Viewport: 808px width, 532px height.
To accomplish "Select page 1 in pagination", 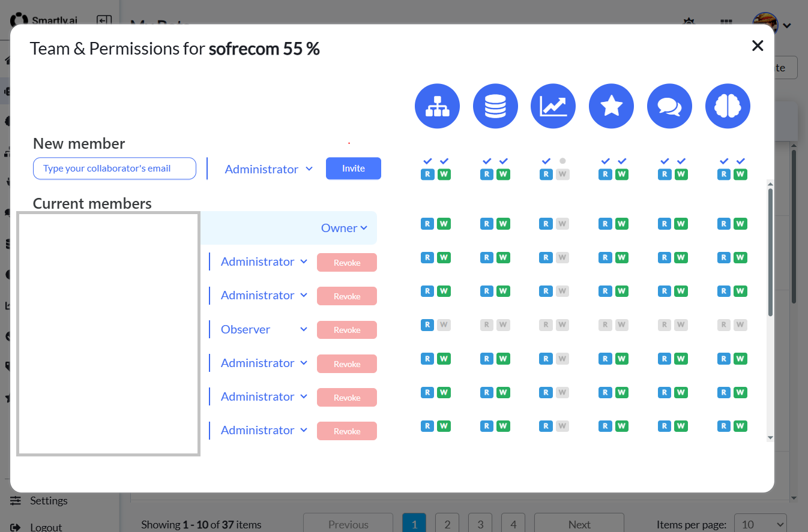I will [x=414, y=524].
